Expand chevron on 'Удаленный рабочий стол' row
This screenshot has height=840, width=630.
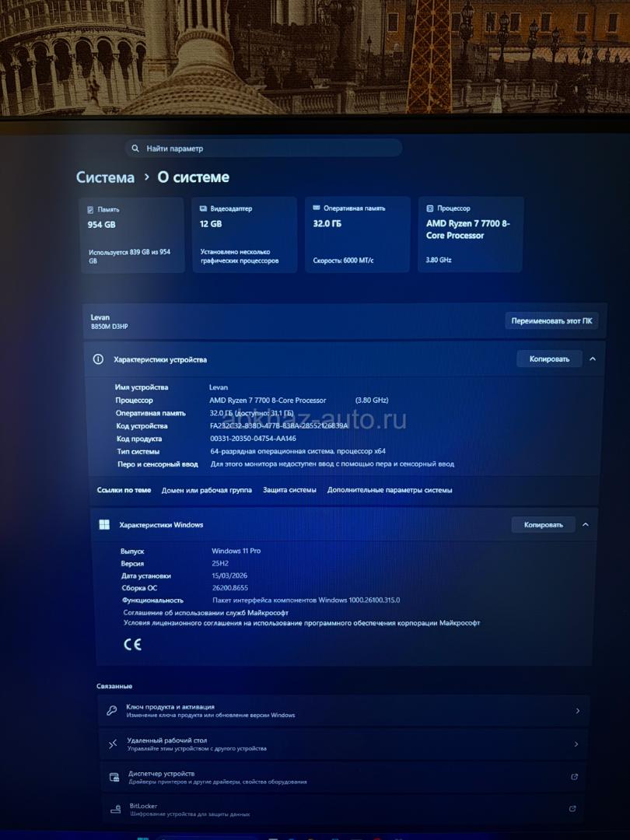pyautogui.click(x=576, y=744)
